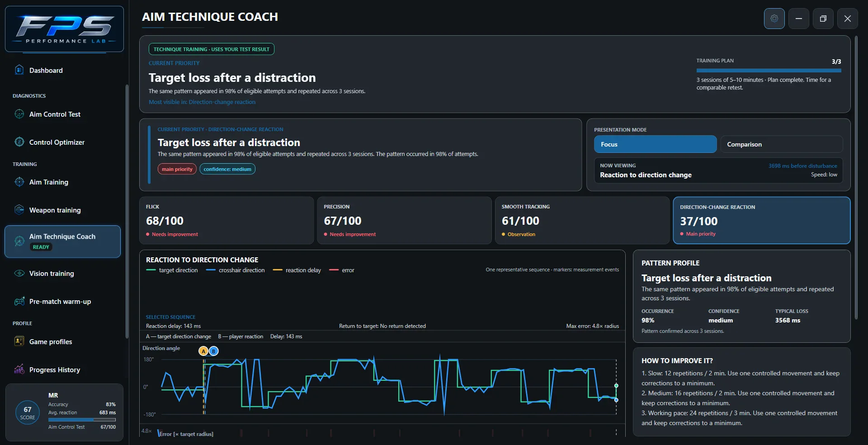Click the Aim Training crosshair icon
This screenshot has width=868, height=445.
(x=19, y=182)
